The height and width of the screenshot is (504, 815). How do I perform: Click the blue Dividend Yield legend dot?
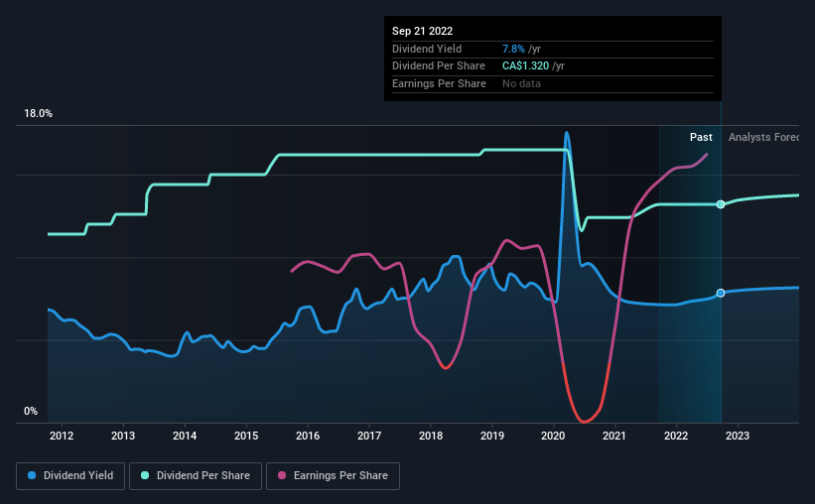click(32, 475)
